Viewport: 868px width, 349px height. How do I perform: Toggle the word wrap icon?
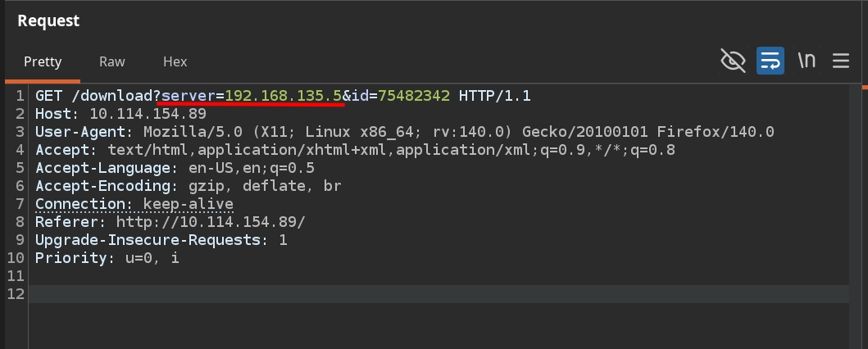[770, 61]
